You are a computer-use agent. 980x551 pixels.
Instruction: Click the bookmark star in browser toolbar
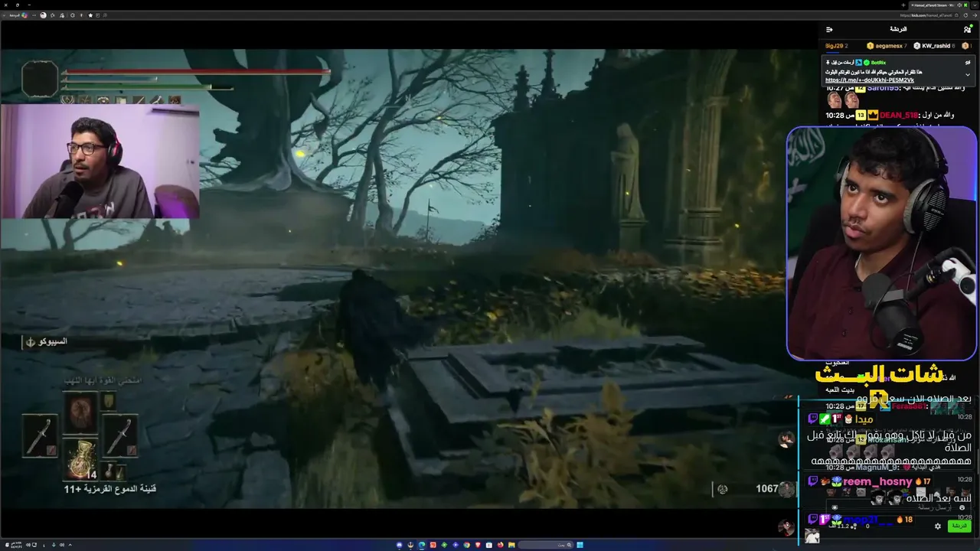[x=90, y=15]
